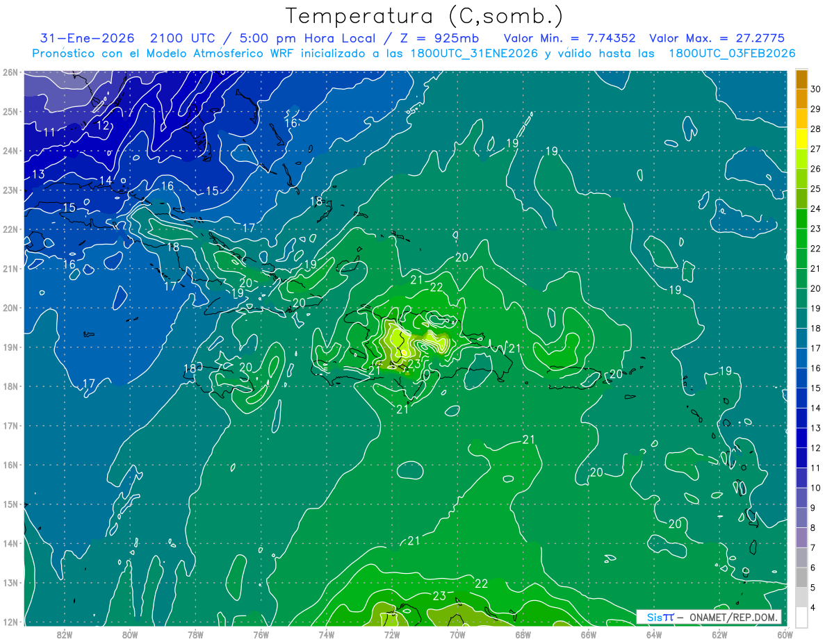The width and height of the screenshot is (834, 644).
Task: Click longitude axis label "60W"
Action: 785,634
